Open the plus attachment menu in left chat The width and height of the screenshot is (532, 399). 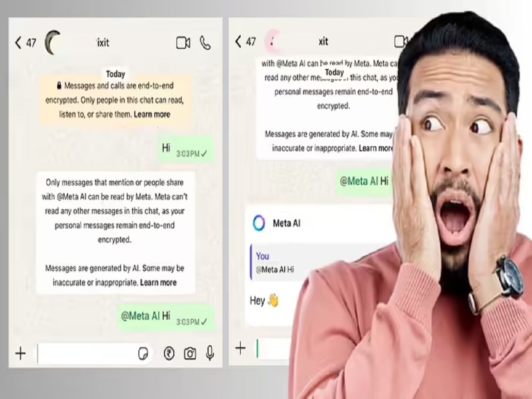pos(20,353)
